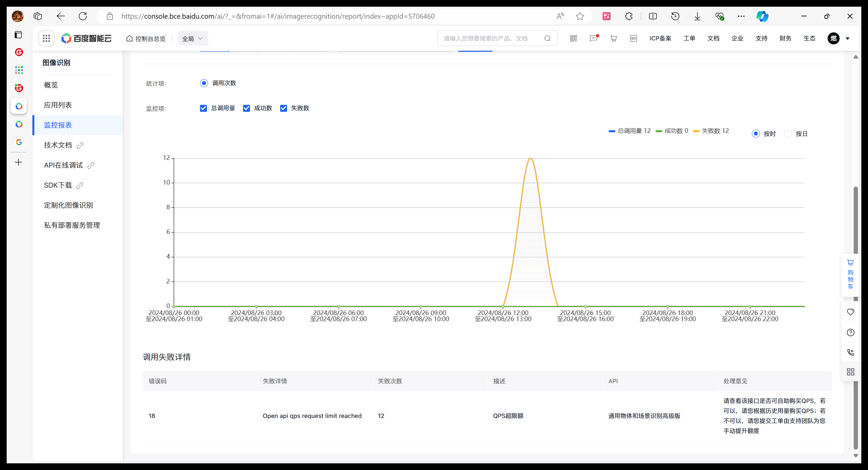Uncheck the 失败数 checkbox
The height and width of the screenshot is (470, 868).
click(283, 108)
